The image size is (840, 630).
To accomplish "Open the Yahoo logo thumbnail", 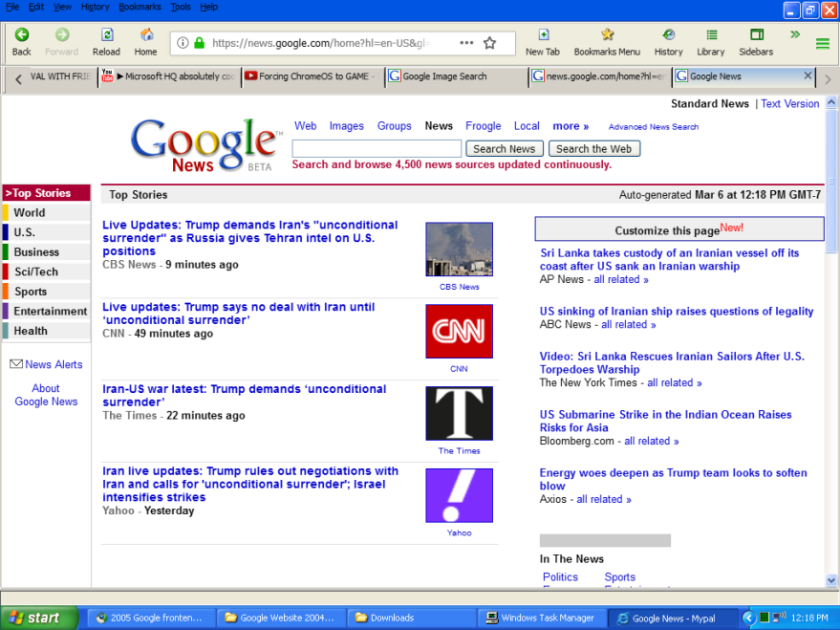I will click(459, 495).
